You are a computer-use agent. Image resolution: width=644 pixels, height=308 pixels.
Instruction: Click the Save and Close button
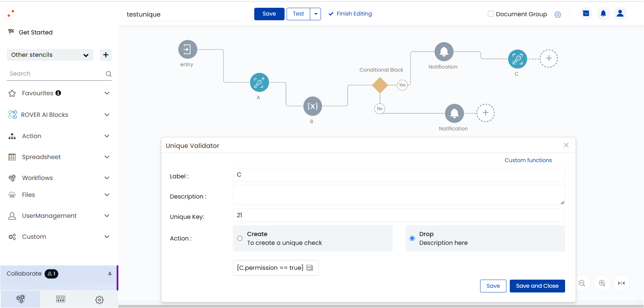[537, 286]
